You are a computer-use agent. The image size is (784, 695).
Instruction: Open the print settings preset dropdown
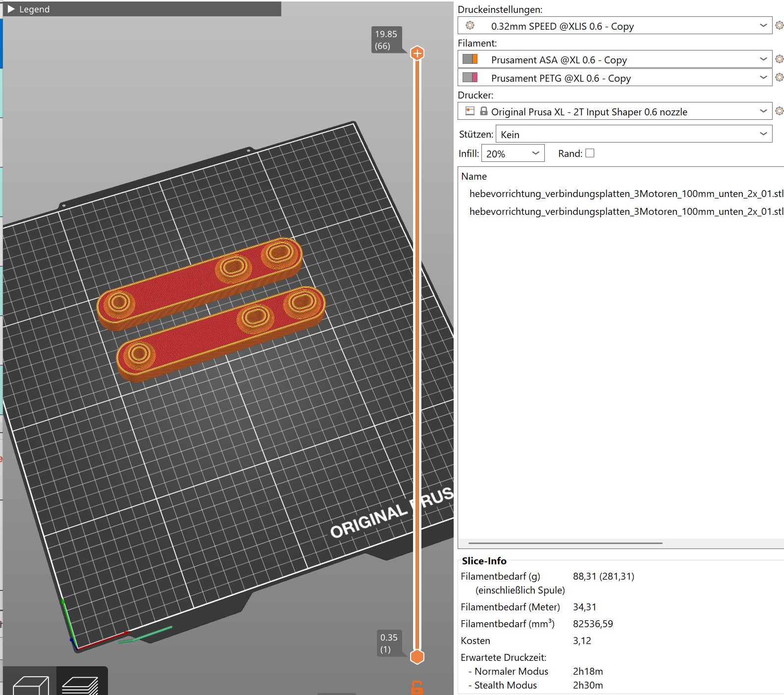tap(615, 26)
